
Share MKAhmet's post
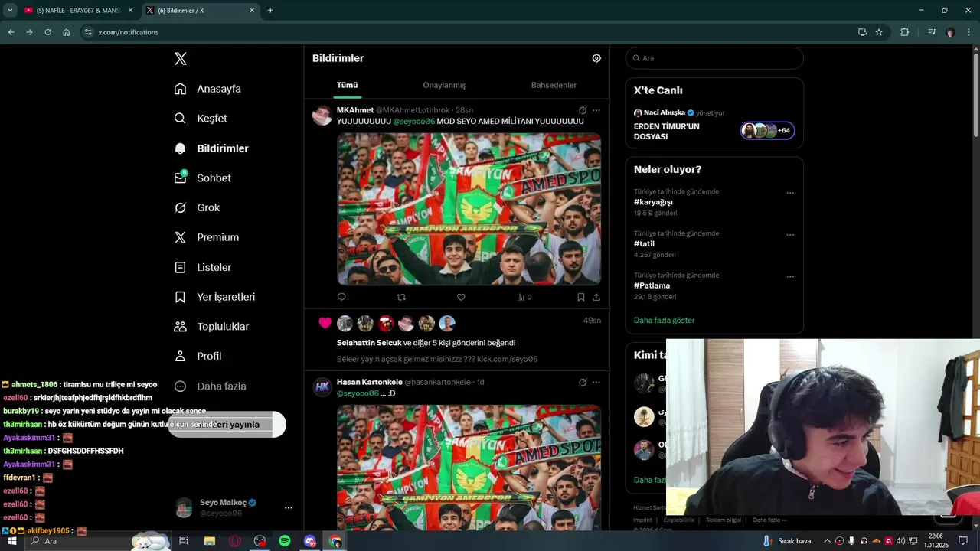[x=596, y=297]
